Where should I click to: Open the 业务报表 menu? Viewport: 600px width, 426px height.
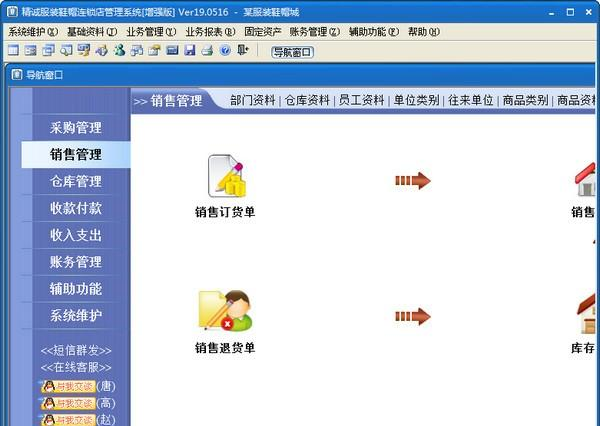210,32
